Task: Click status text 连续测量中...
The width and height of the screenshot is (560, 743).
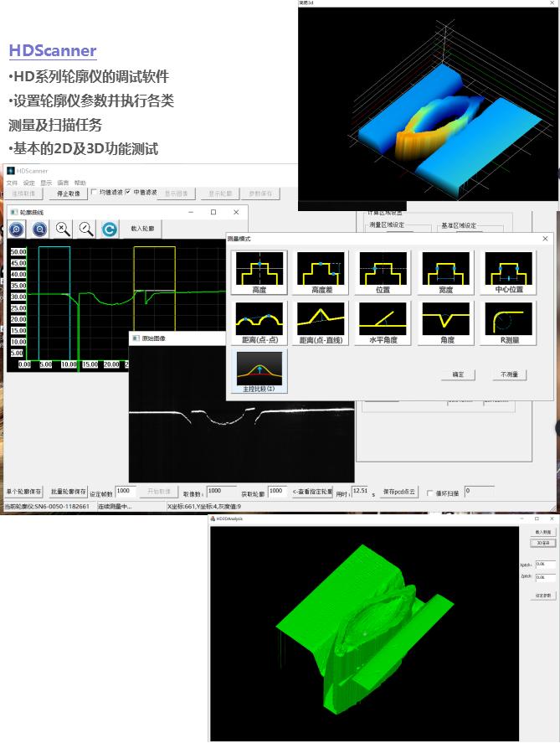Action: click(115, 507)
